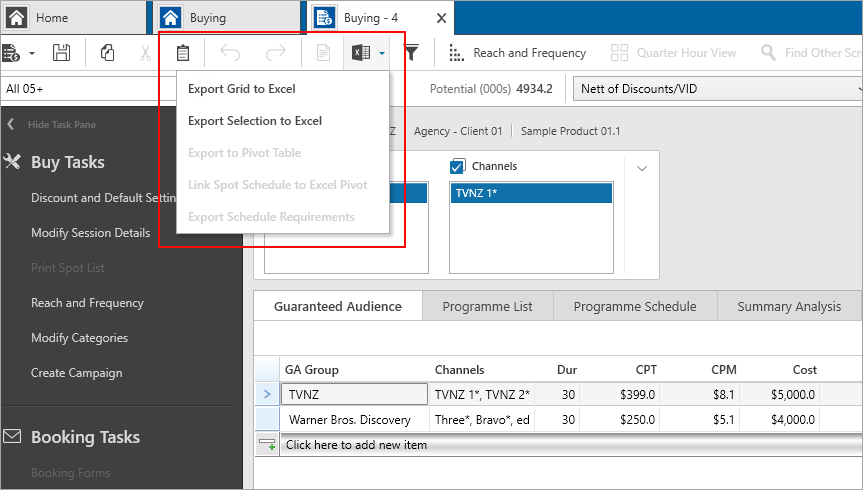Switch to Guaranteed Audience tab
Image resolution: width=863 pixels, height=490 pixels.
338,306
